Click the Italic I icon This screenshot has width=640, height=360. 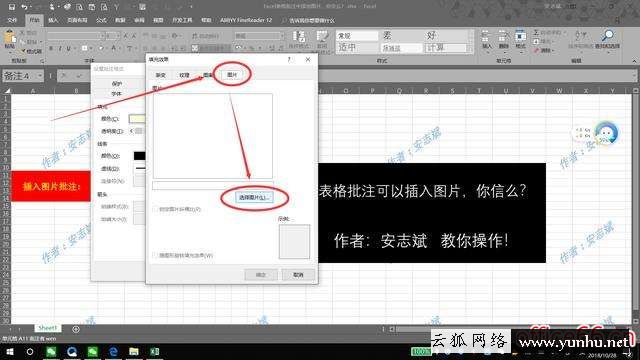[60, 49]
